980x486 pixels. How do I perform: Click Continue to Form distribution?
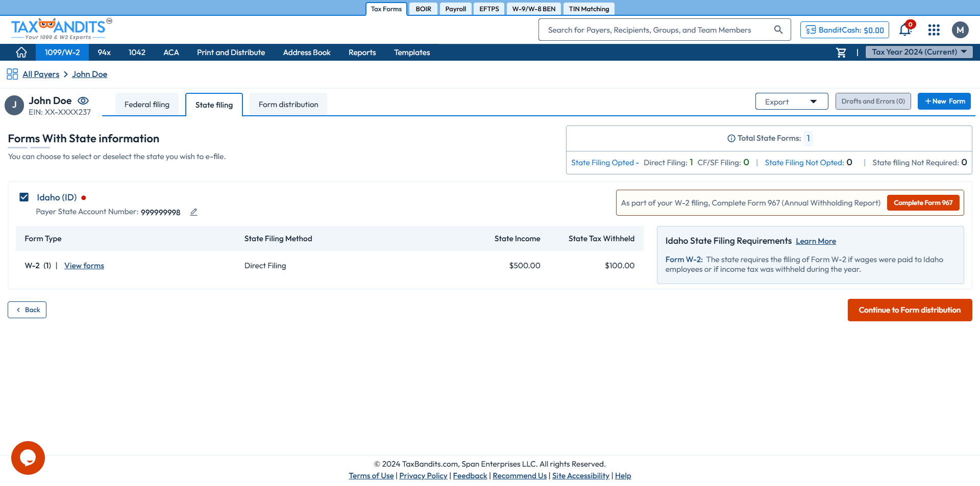click(910, 310)
